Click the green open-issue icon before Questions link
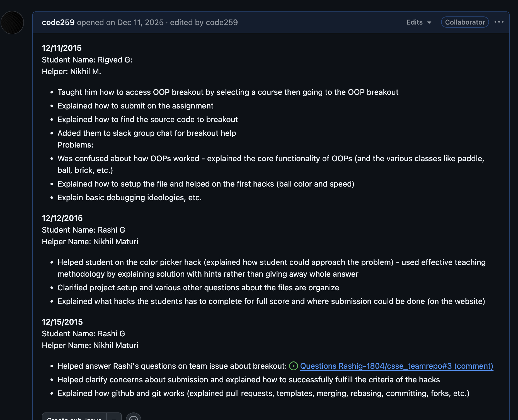 tap(293, 366)
